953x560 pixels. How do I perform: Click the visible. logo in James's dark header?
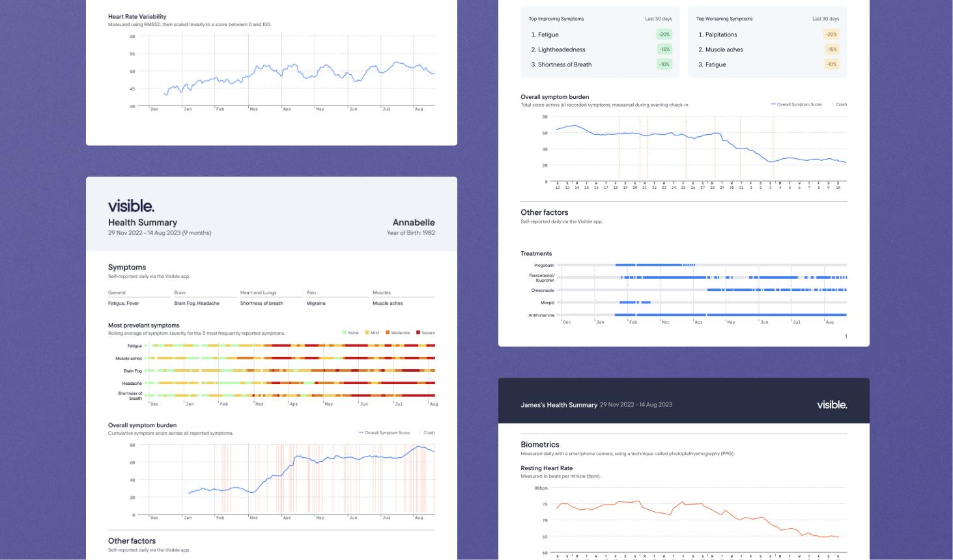tap(832, 404)
